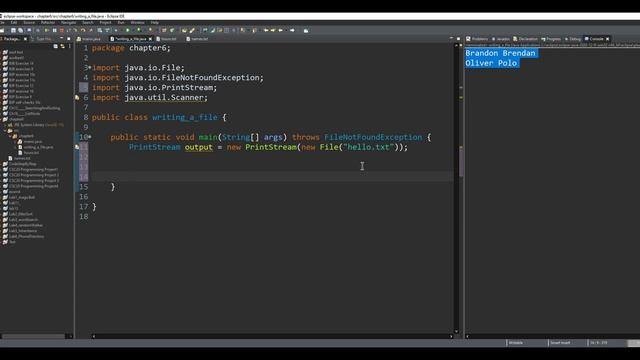The width and height of the screenshot is (640, 360).
Task: Click warning marker on line 11
Action: point(77,147)
